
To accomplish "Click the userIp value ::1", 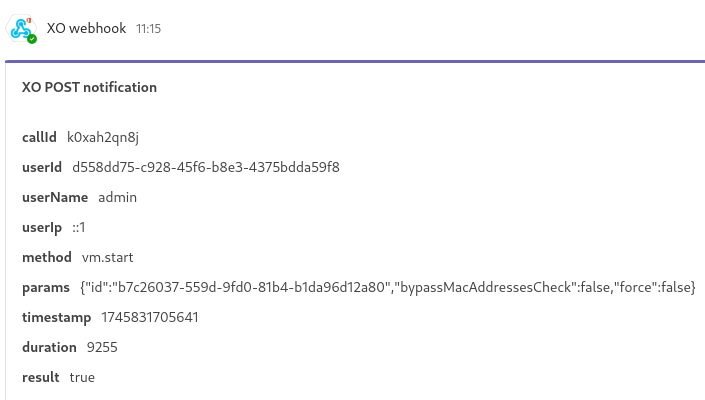I will pos(79,227).
